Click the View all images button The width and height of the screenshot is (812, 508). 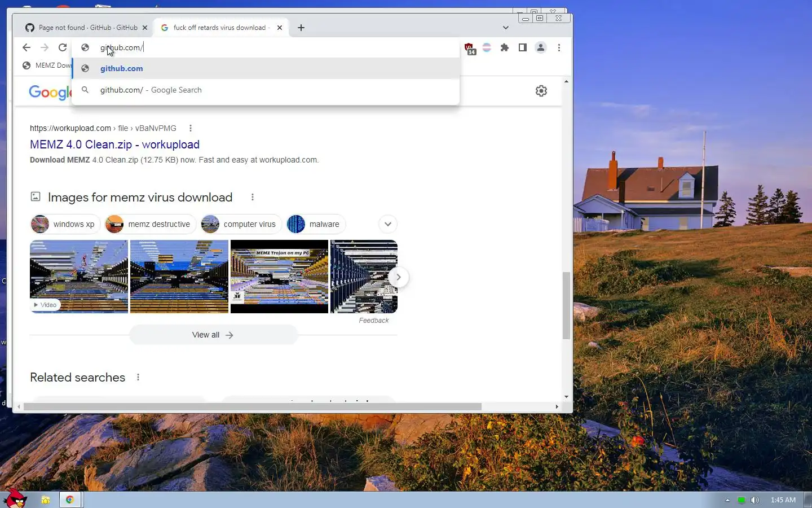(213, 335)
